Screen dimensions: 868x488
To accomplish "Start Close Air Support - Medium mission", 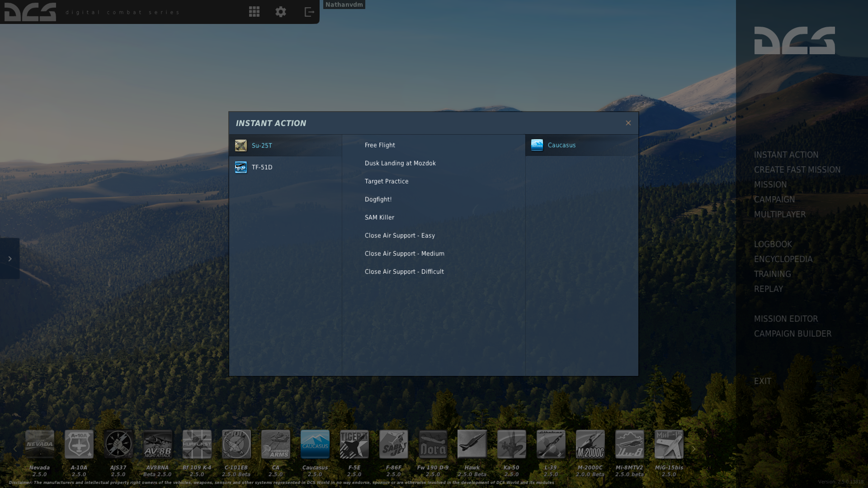I will (404, 253).
